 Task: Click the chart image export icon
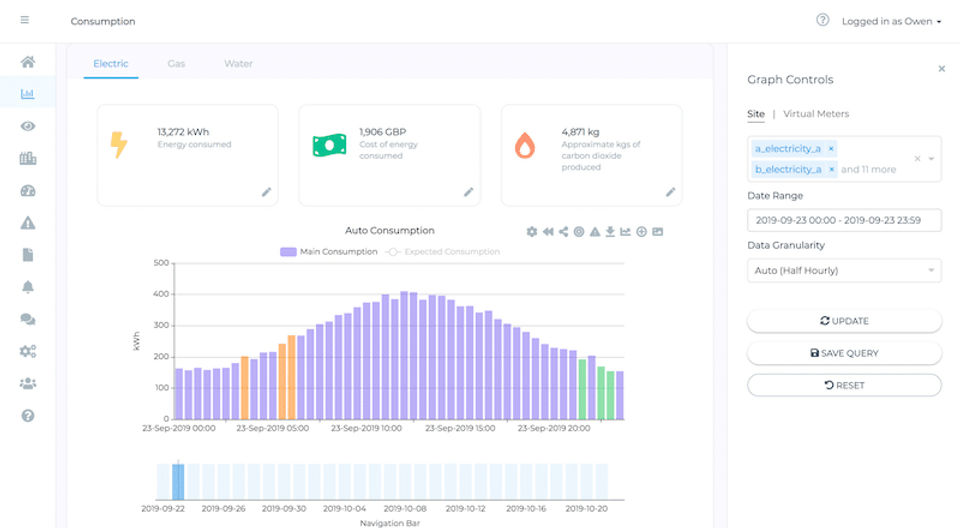click(658, 232)
